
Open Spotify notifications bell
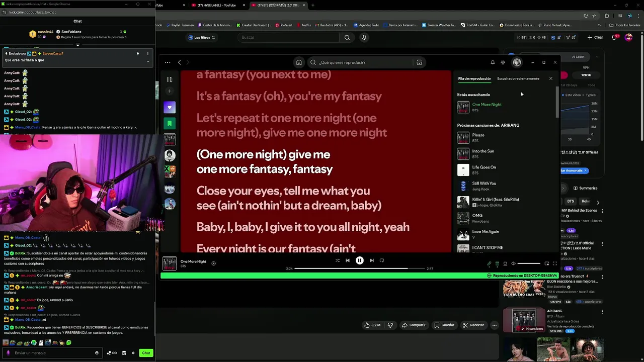pos(493,62)
